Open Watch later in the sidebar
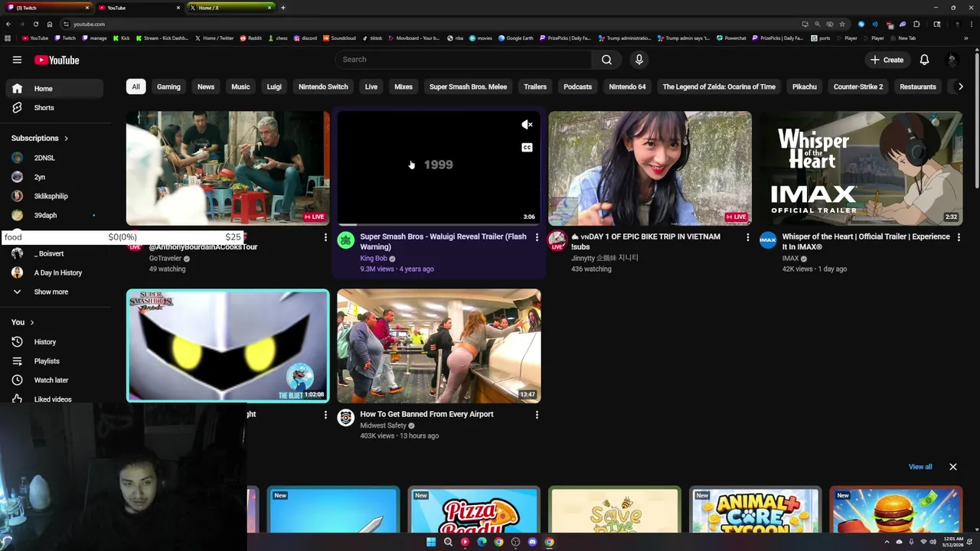The width and height of the screenshot is (980, 551). pos(51,380)
